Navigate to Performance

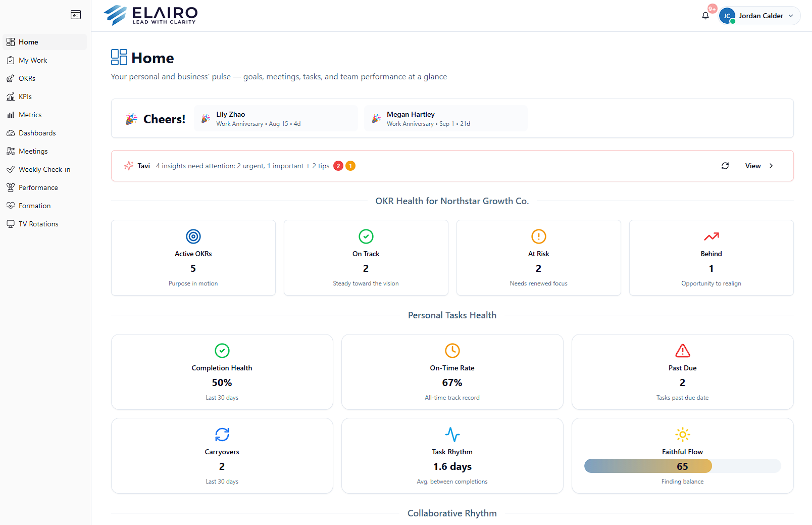pos(45,187)
